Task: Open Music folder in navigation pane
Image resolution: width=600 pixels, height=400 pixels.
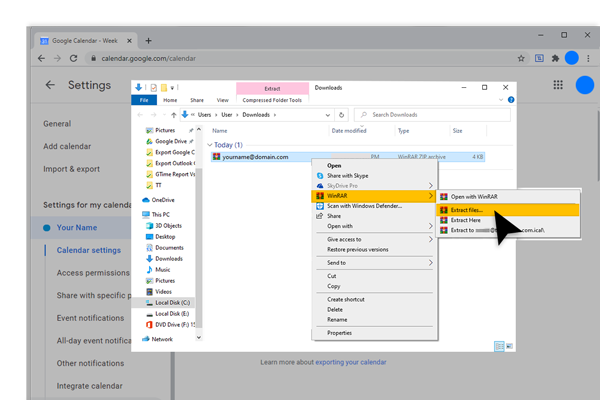Action: 159,269
